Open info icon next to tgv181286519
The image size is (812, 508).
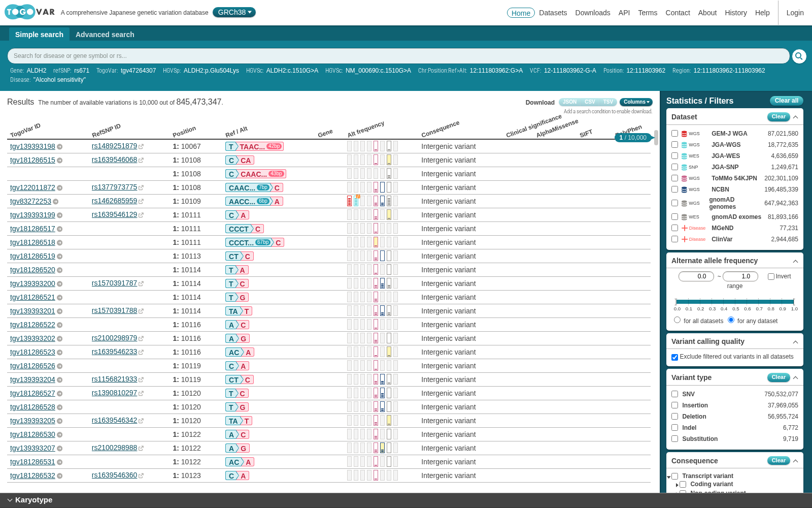click(x=60, y=257)
